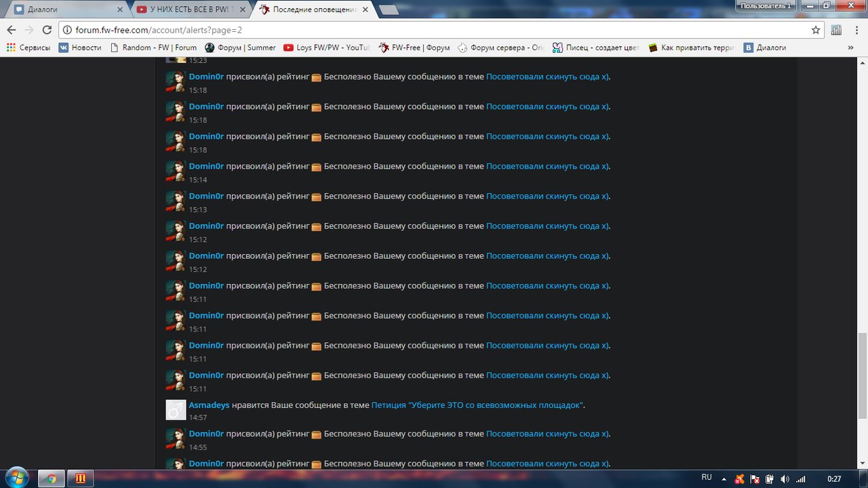Click Domin0r's avatar in the 15:14 alert
This screenshot has height=488, width=868.
(176, 171)
